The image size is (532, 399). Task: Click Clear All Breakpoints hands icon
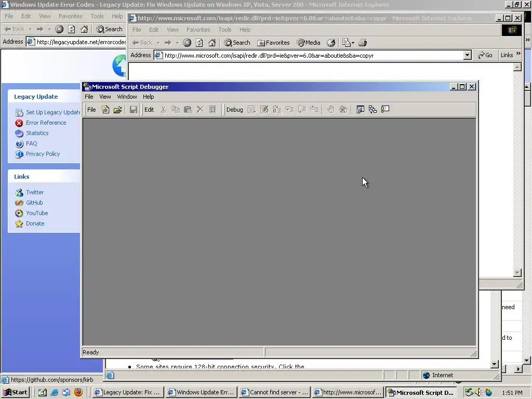pos(343,109)
